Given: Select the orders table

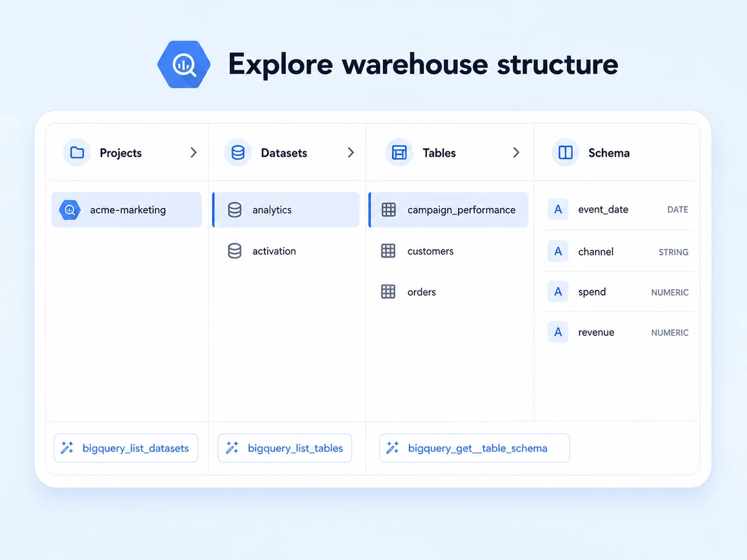Looking at the screenshot, I should [448, 292].
